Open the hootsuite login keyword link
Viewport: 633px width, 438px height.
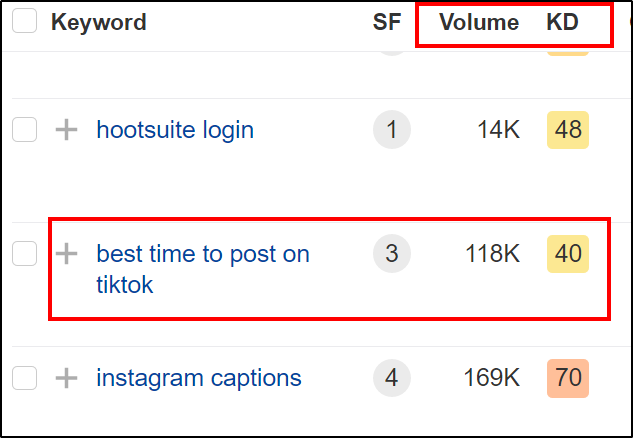click(175, 130)
